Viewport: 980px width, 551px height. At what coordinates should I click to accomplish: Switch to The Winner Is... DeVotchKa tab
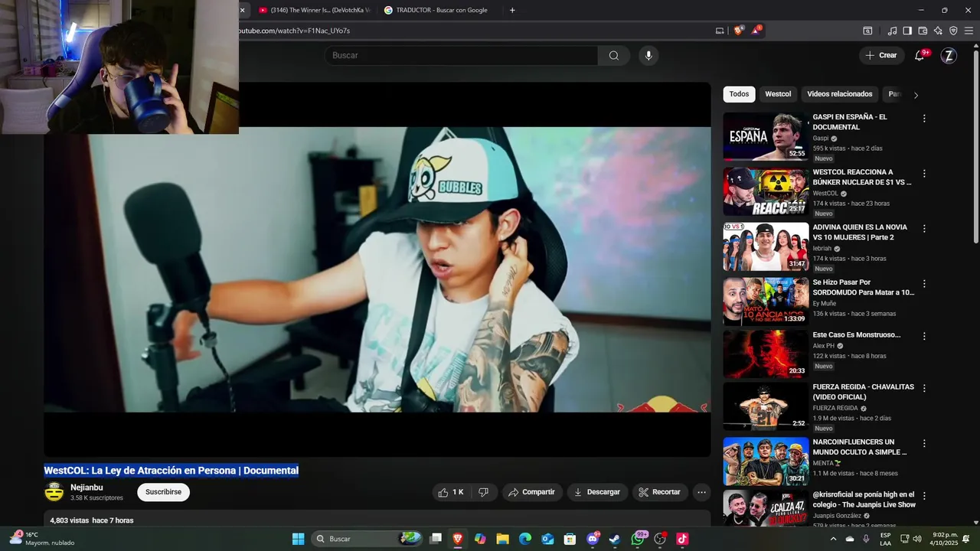point(314,10)
